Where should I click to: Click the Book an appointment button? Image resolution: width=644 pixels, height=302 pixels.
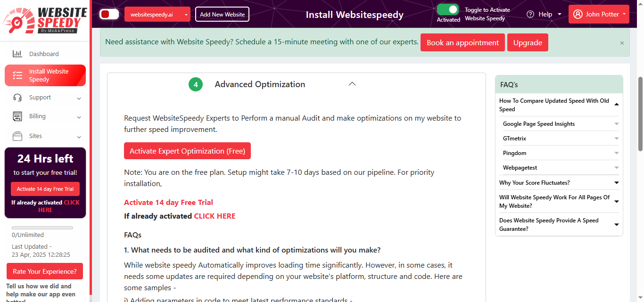(x=462, y=42)
